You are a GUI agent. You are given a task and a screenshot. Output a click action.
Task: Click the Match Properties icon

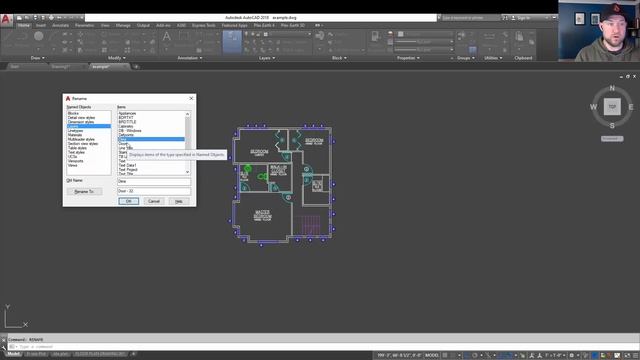pyautogui.click(x=375, y=37)
